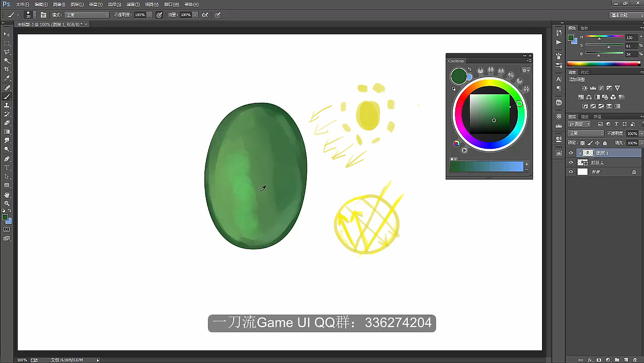The image size is (644, 363).
Task: Select the Rectangular Marquee tool
Action: pos(7,43)
